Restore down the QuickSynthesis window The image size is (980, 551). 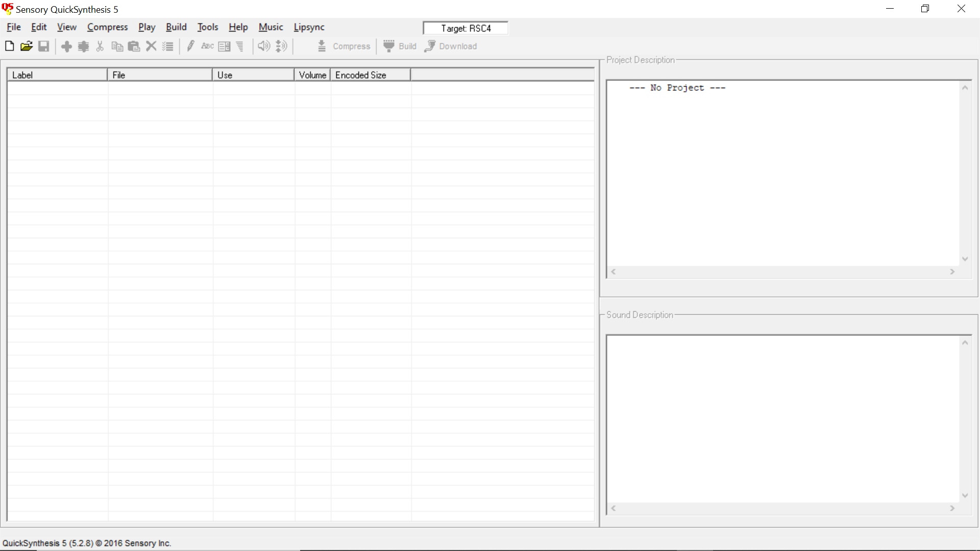(925, 9)
